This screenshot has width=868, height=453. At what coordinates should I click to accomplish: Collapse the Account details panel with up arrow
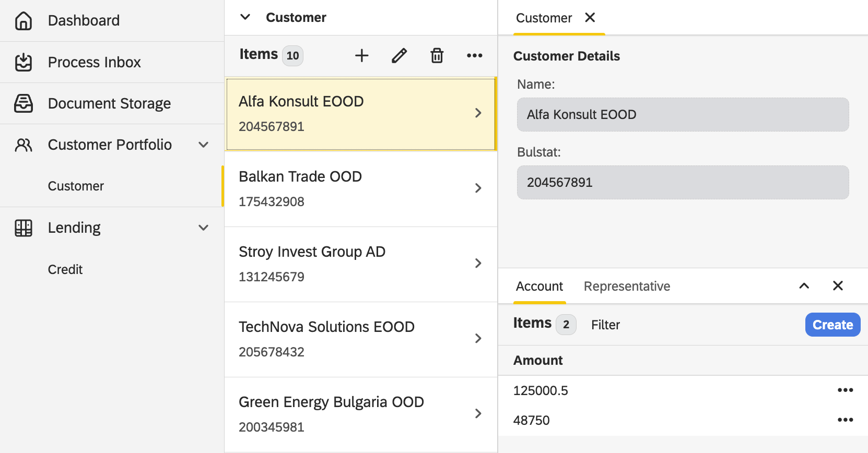pyautogui.click(x=804, y=286)
